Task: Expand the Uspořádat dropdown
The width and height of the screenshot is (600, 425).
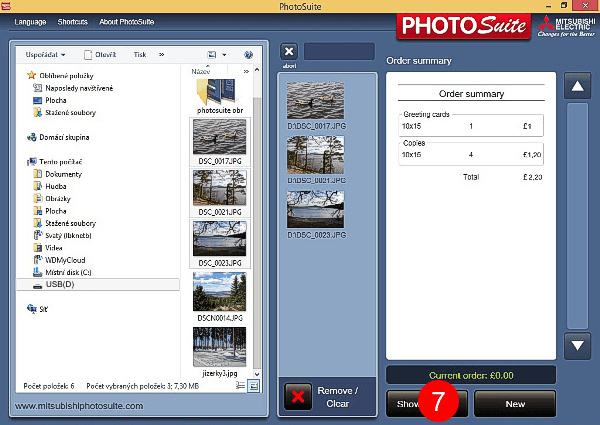Action: click(45, 55)
